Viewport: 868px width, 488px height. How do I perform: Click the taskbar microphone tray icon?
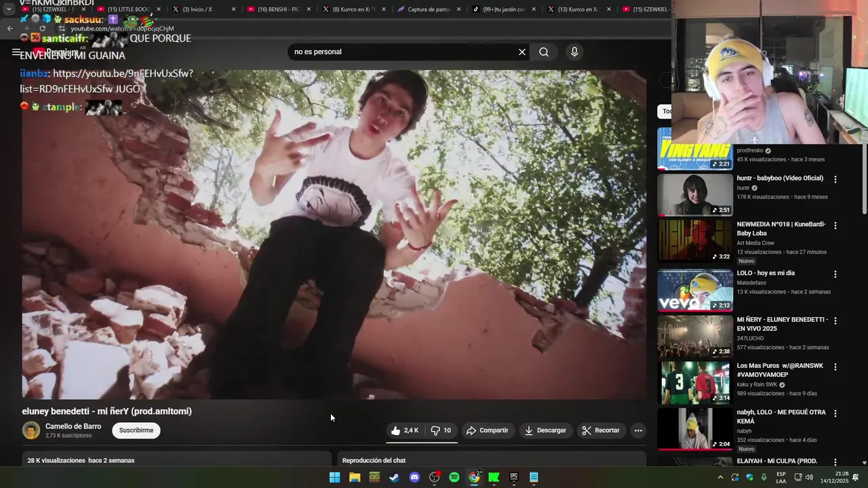[x=764, y=477]
